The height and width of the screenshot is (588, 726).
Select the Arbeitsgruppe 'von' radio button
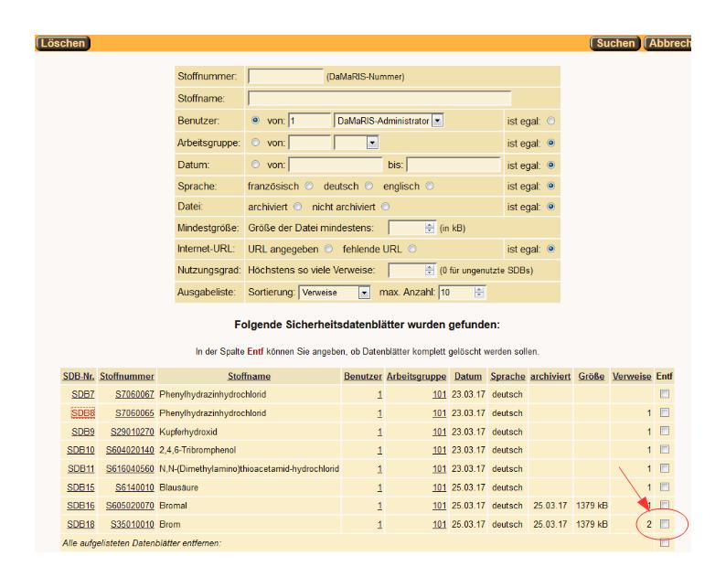click(x=255, y=143)
